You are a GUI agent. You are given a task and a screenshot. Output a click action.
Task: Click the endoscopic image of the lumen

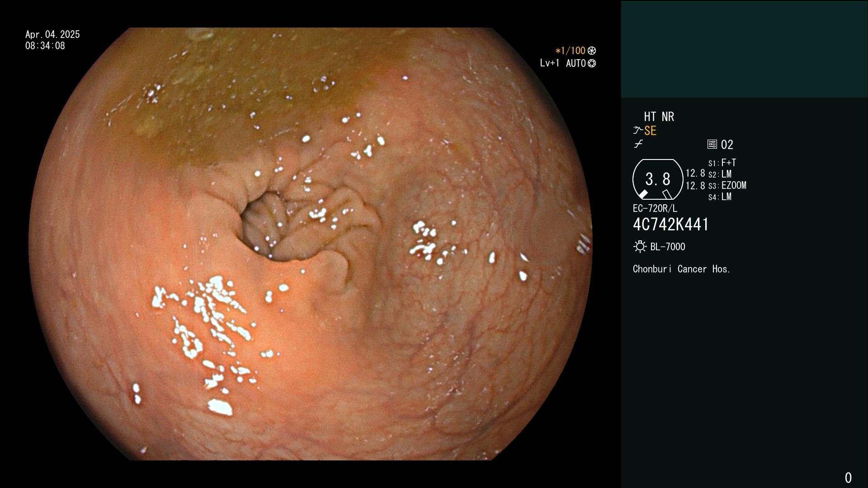311,244
